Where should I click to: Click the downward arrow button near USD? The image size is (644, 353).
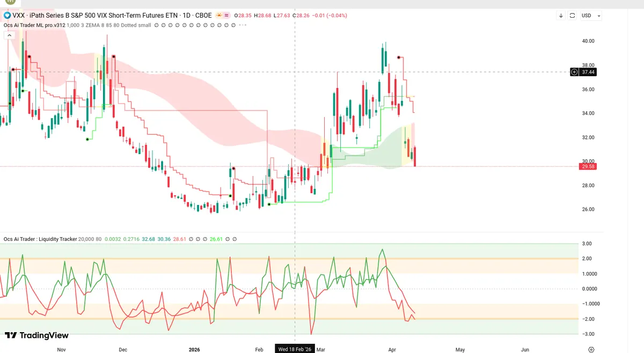click(561, 16)
